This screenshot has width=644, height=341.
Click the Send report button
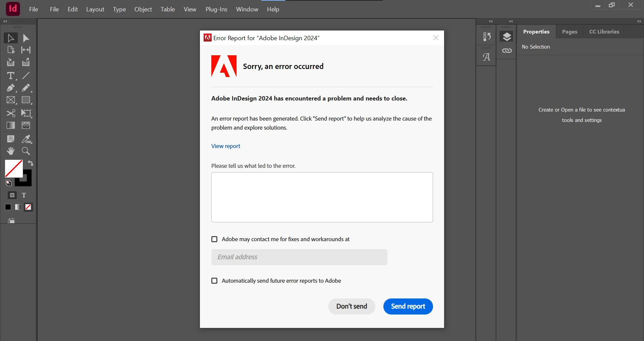408,306
